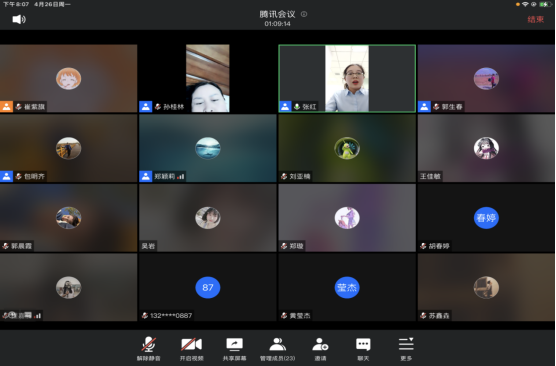Select the orange-haired anime avatar tile

68,78
